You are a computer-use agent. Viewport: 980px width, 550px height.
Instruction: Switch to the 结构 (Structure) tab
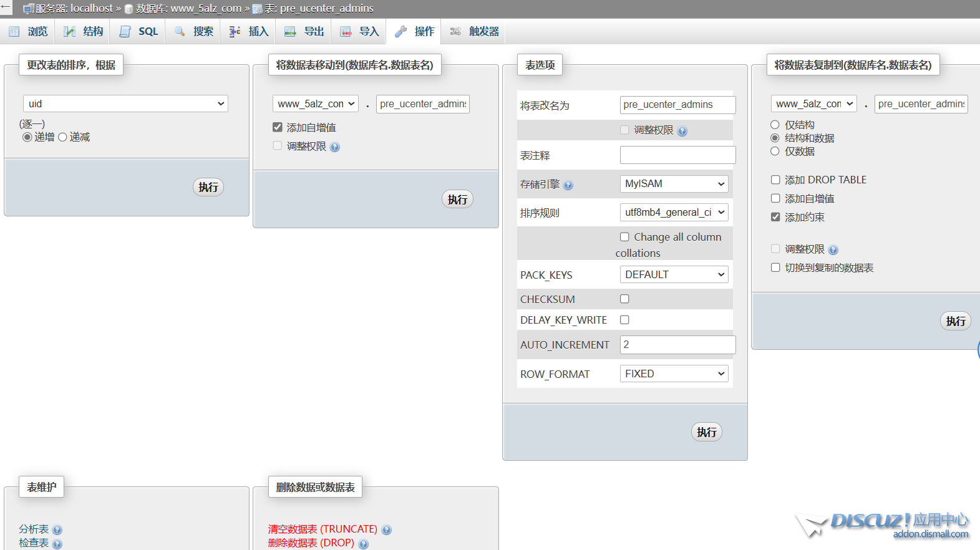coord(84,32)
